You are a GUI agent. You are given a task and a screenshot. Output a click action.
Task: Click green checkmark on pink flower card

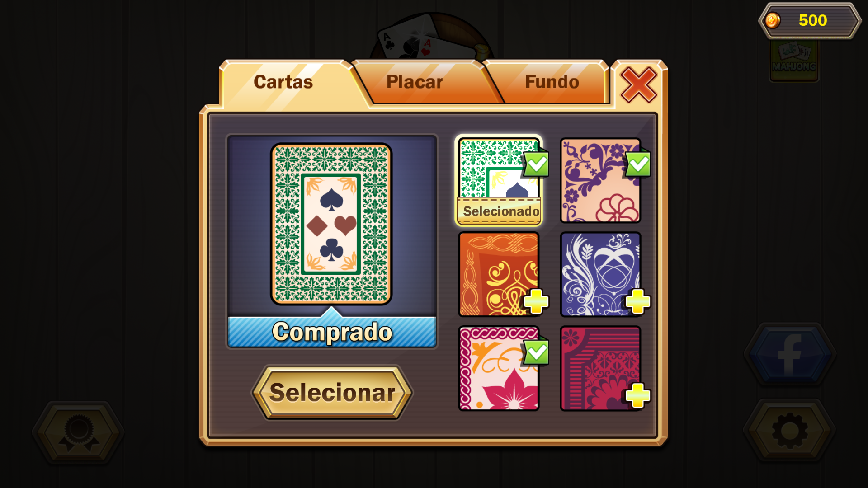coord(537,352)
